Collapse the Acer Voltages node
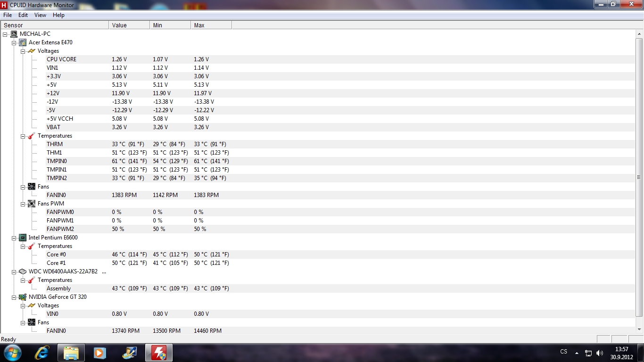Viewport: 644px width, 362px height. 23,51
